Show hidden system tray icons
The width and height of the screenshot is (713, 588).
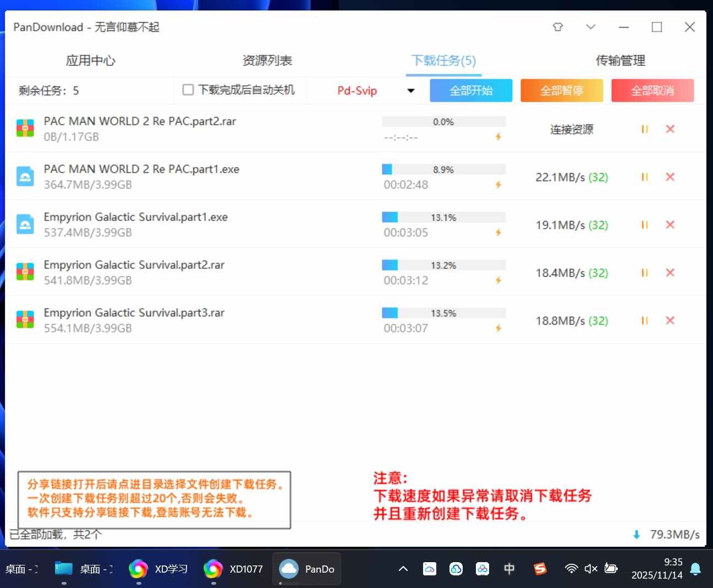click(x=403, y=569)
